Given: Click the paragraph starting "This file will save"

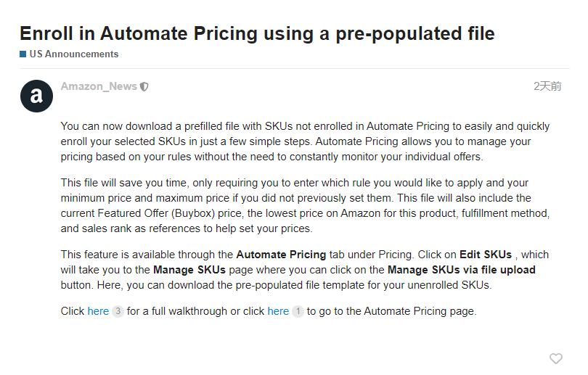Looking at the screenshot, I should (x=305, y=205).
